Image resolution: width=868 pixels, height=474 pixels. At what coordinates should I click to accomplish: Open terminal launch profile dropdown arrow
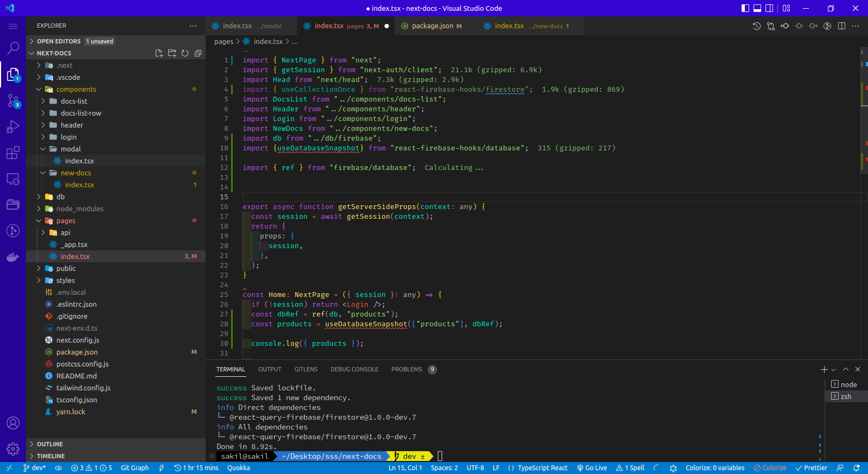(834, 370)
